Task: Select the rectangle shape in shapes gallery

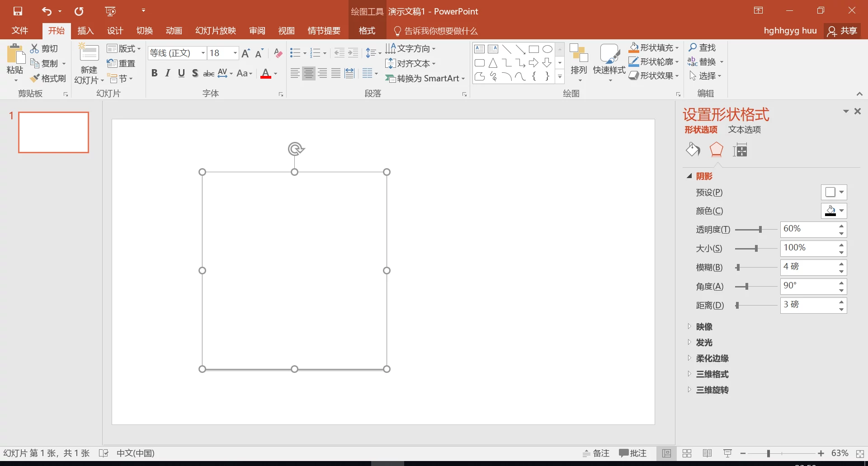Action: (534, 49)
